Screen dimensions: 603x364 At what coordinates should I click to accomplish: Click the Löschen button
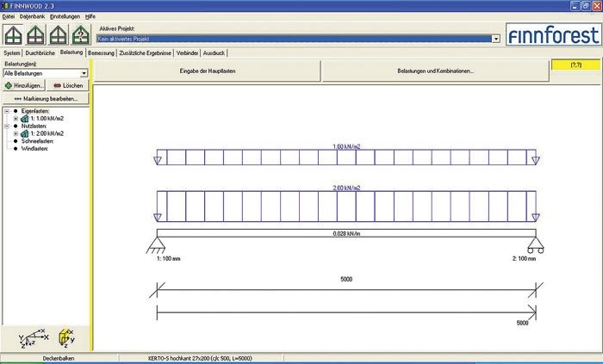[69, 86]
